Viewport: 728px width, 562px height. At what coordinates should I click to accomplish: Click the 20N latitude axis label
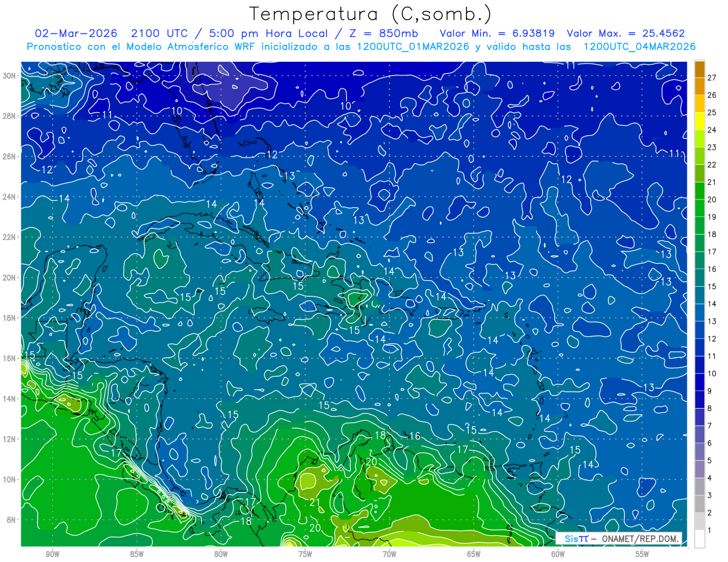coord(10,278)
